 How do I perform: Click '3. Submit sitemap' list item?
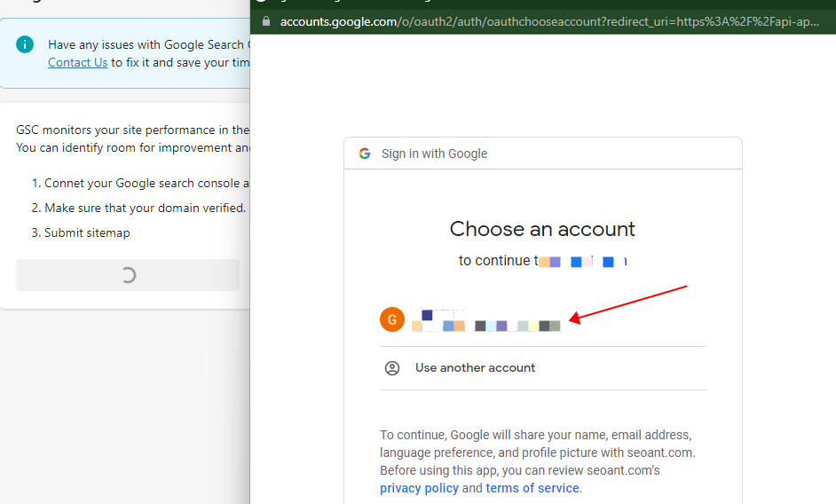pos(81,233)
